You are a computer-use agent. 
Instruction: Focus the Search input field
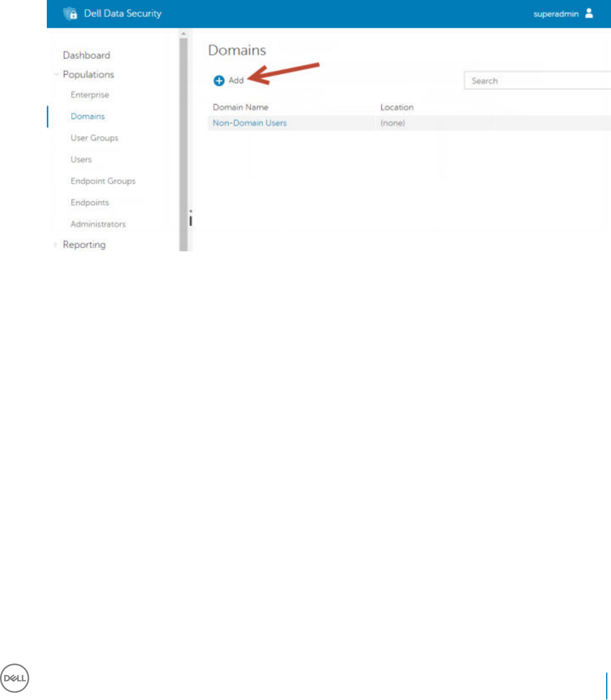(537, 81)
